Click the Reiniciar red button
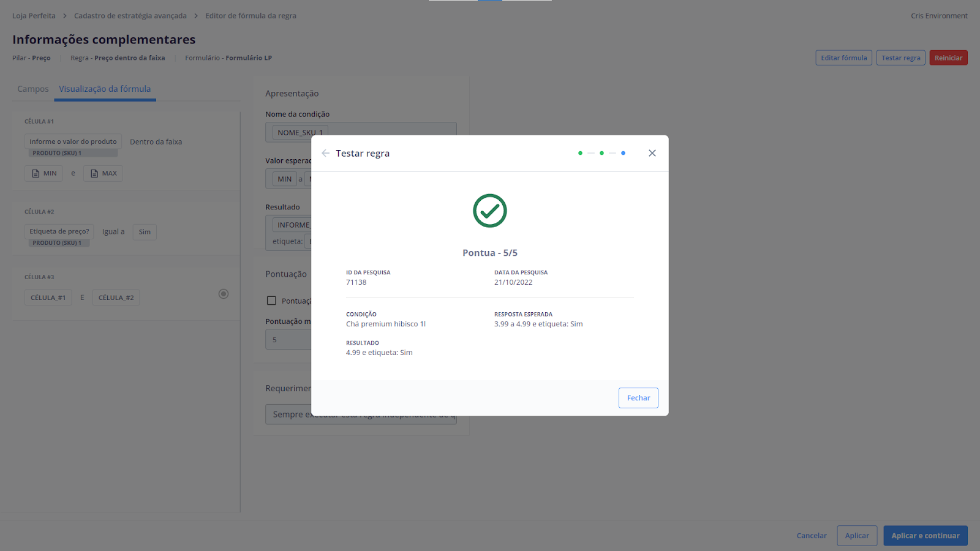 pyautogui.click(x=948, y=58)
